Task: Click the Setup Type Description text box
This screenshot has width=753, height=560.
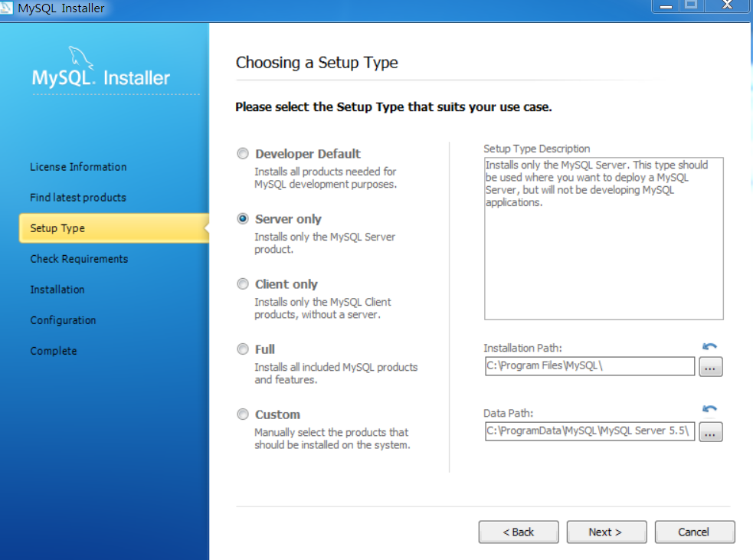Action: [x=604, y=239]
